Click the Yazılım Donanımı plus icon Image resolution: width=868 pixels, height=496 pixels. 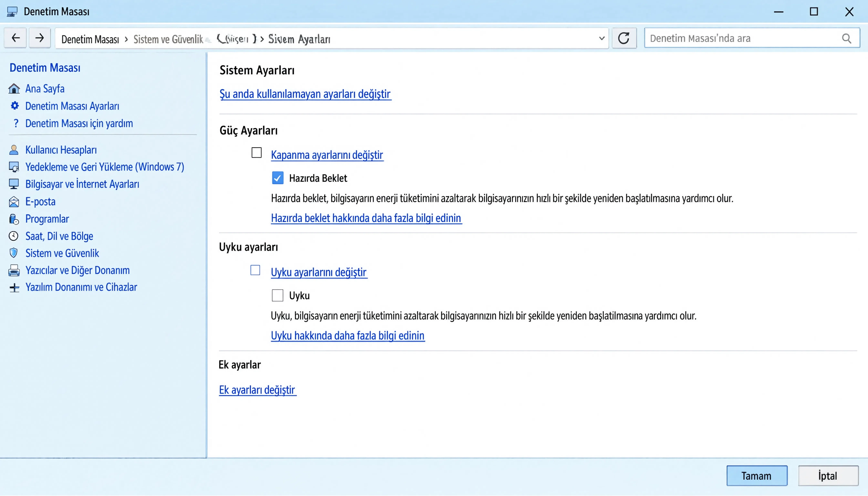pos(14,288)
